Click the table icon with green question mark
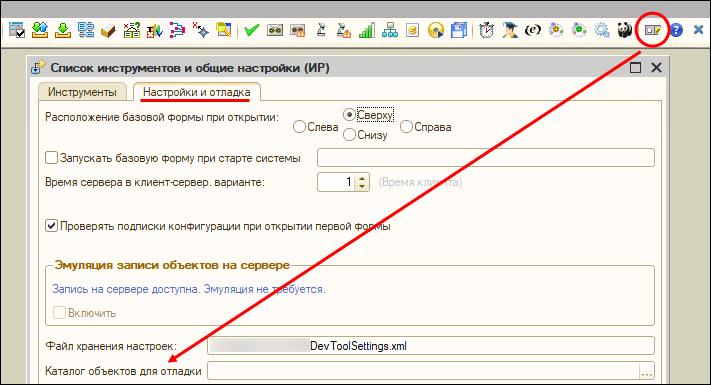The height and width of the screenshot is (385, 711). pos(131,30)
